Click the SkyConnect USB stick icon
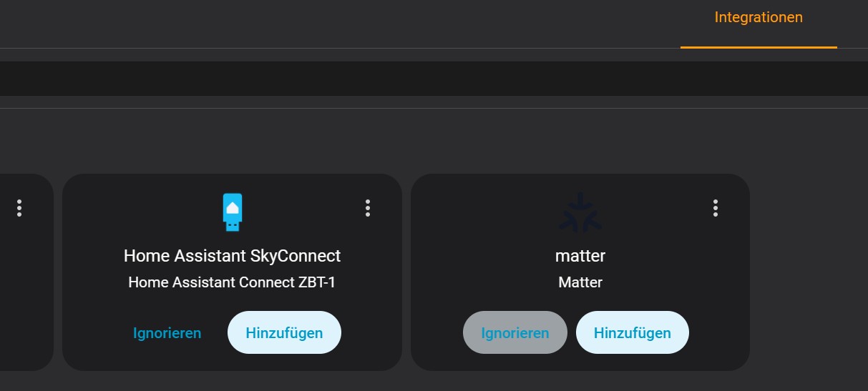This screenshot has height=391, width=868. [232, 212]
